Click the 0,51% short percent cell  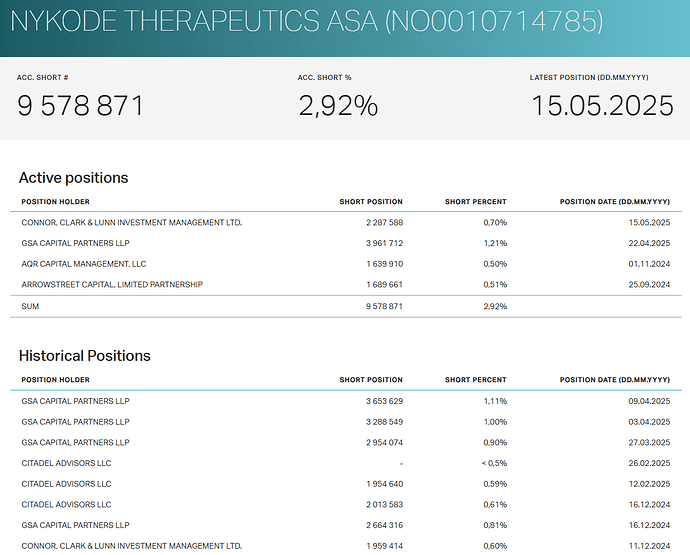495,285
